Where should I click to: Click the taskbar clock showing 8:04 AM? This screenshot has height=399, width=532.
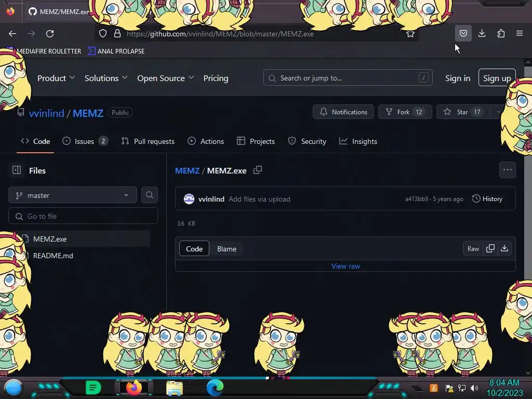(x=504, y=388)
